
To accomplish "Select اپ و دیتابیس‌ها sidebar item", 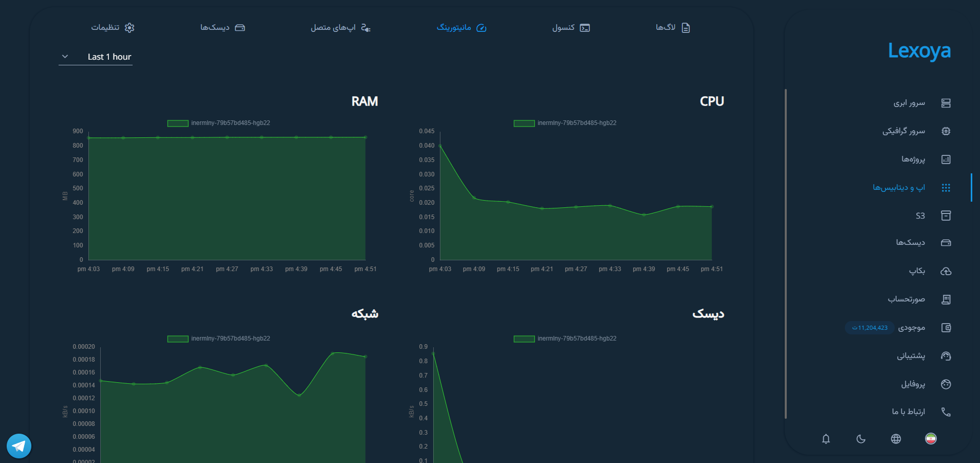I will coord(899,188).
